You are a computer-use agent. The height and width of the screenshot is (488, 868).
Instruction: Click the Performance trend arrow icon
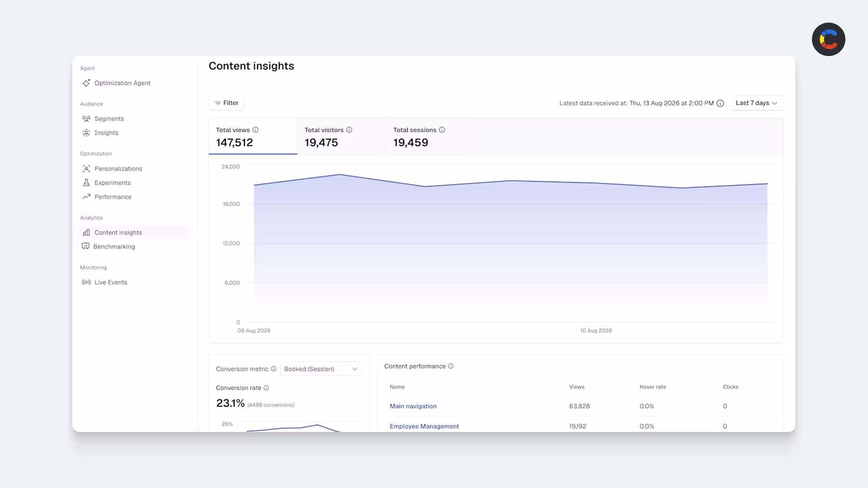(x=86, y=197)
